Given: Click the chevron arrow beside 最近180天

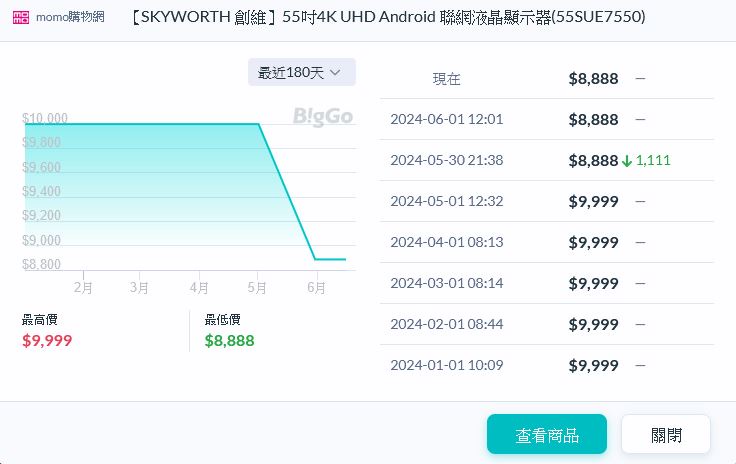Looking at the screenshot, I should point(336,72).
